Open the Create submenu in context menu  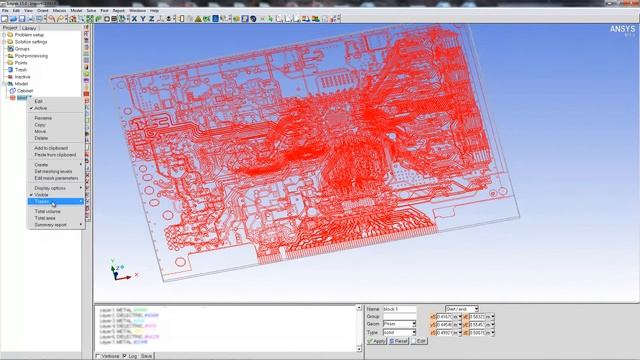[56, 164]
